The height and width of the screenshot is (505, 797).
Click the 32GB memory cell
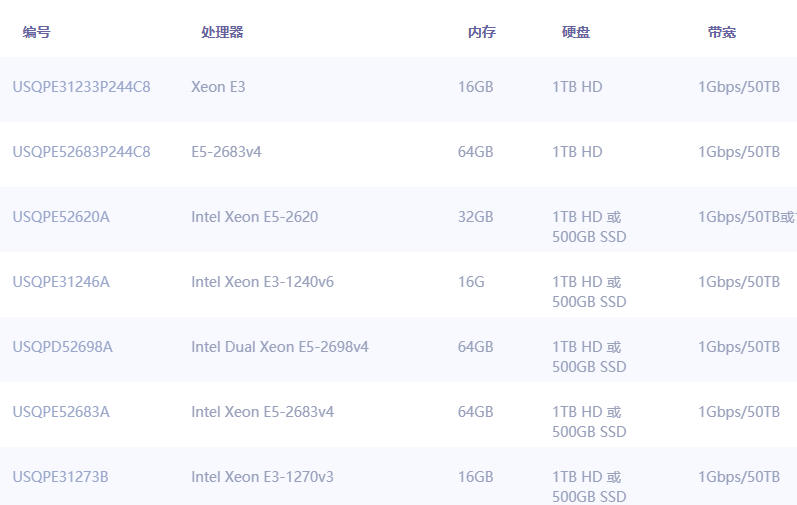click(x=475, y=217)
